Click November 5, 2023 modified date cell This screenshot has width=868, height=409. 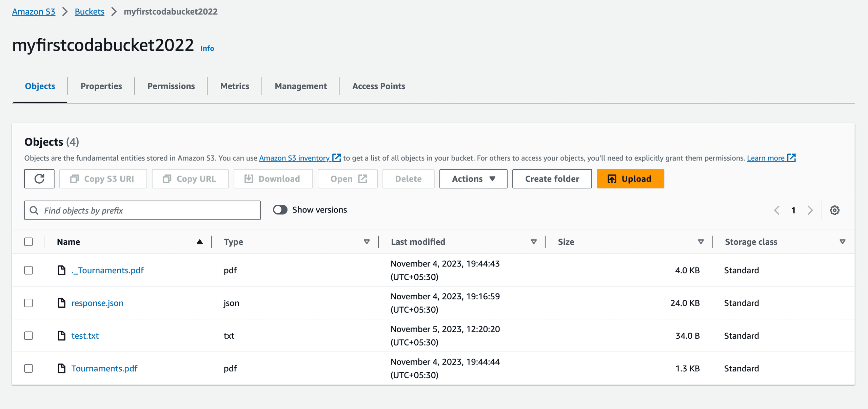pos(445,336)
